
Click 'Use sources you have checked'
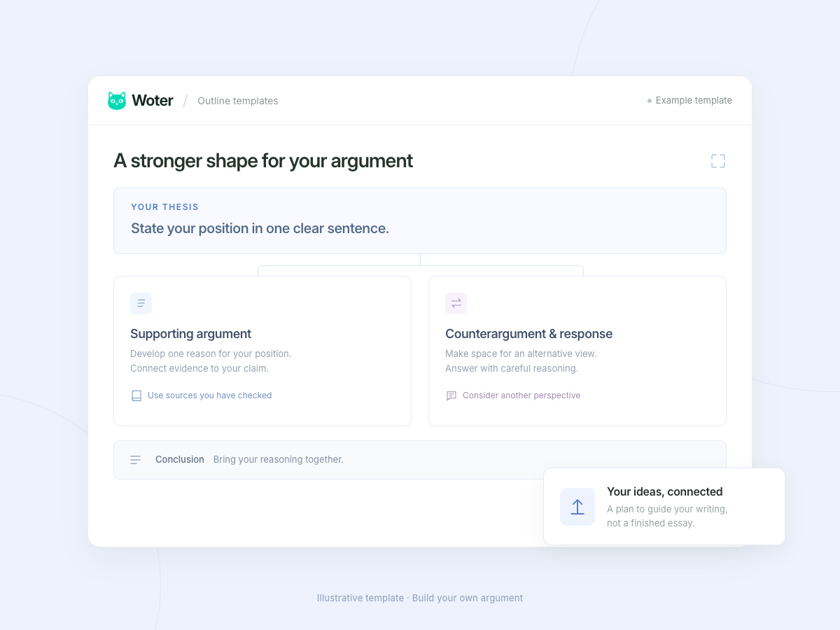tap(209, 395)
